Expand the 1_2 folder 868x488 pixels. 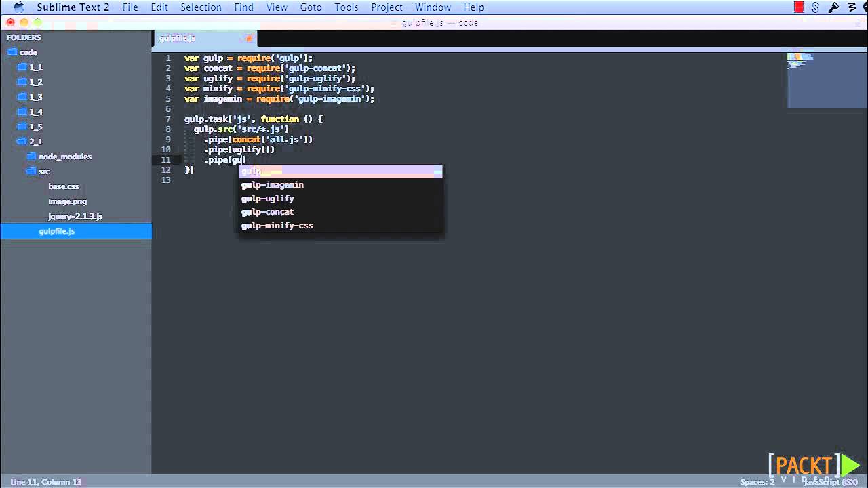(22, 82)
